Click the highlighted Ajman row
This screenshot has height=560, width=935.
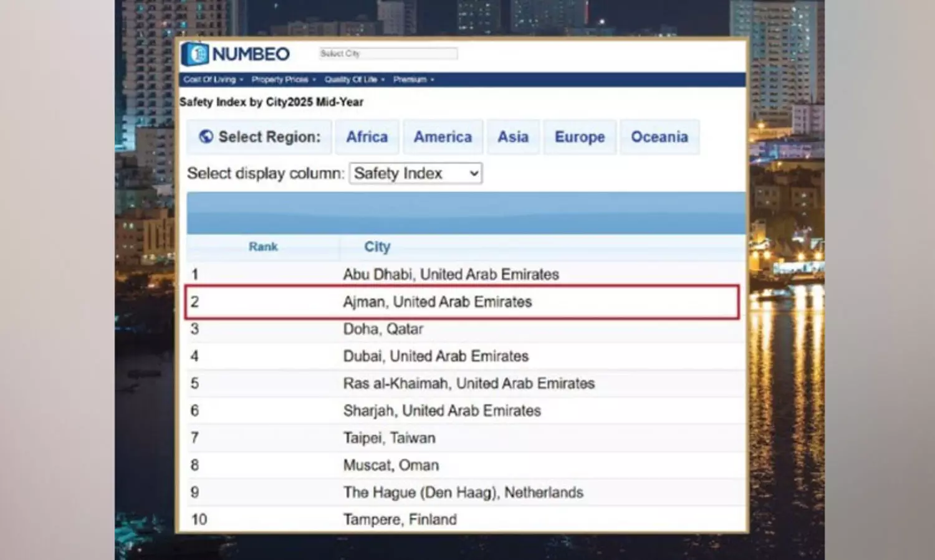(x=437, y=302)
